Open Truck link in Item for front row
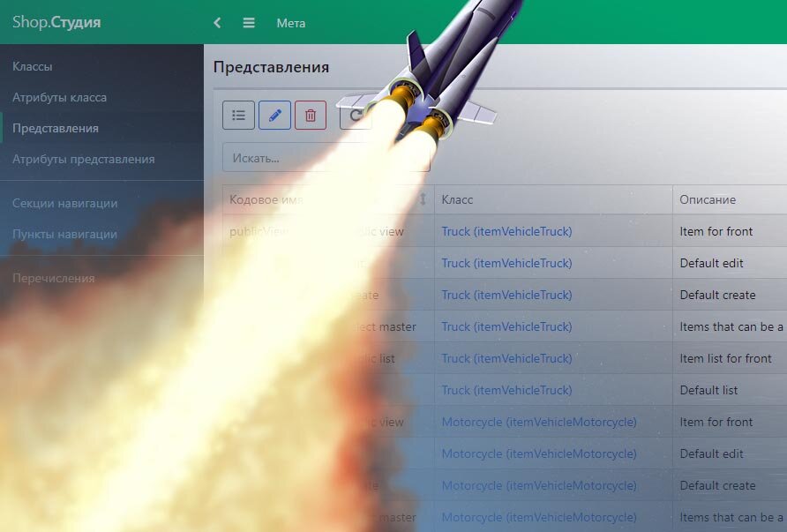This screenshot has width=787, height=532. point(506,231)
